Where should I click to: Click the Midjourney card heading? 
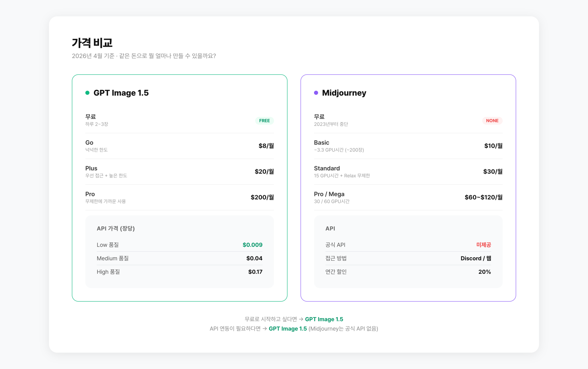344,93
